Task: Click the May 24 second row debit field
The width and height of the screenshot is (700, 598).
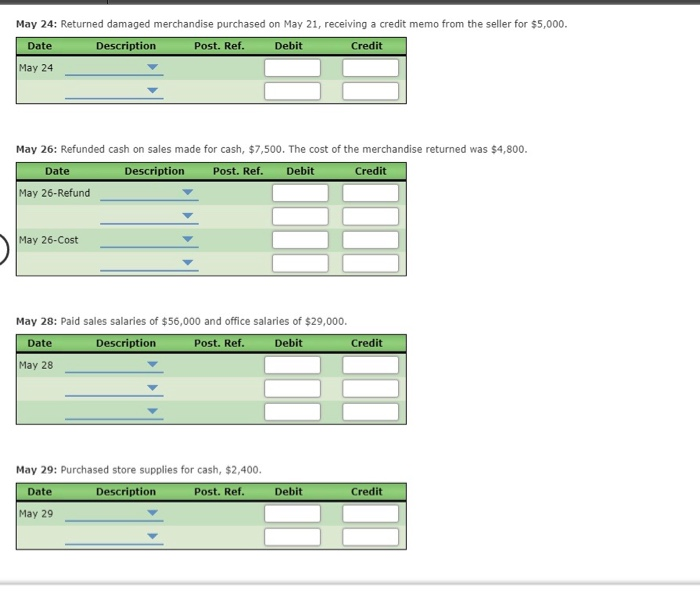Action: pos(292,91)
